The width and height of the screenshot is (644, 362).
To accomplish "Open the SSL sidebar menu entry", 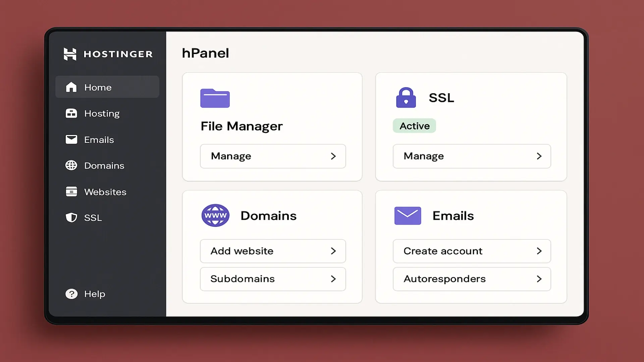I will [x=93, y=218].
